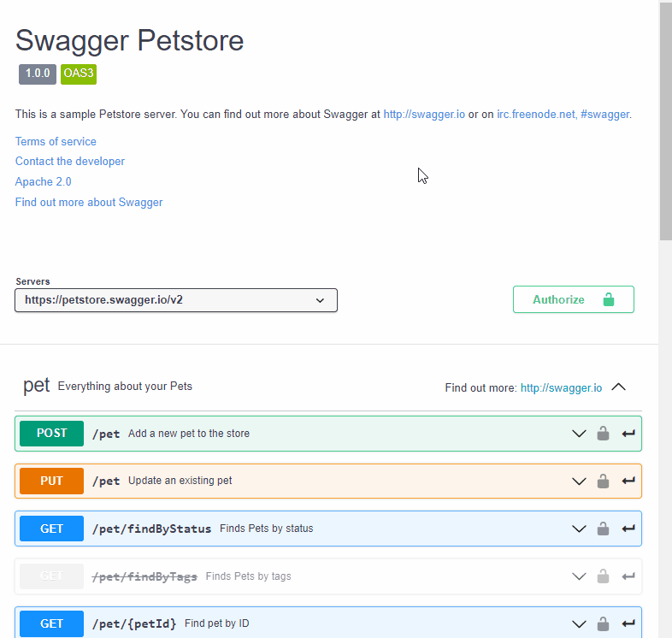Screen dimensions: 672x638
Task: Open the Apache 2.0 license link
Action: tap(44, 182)
